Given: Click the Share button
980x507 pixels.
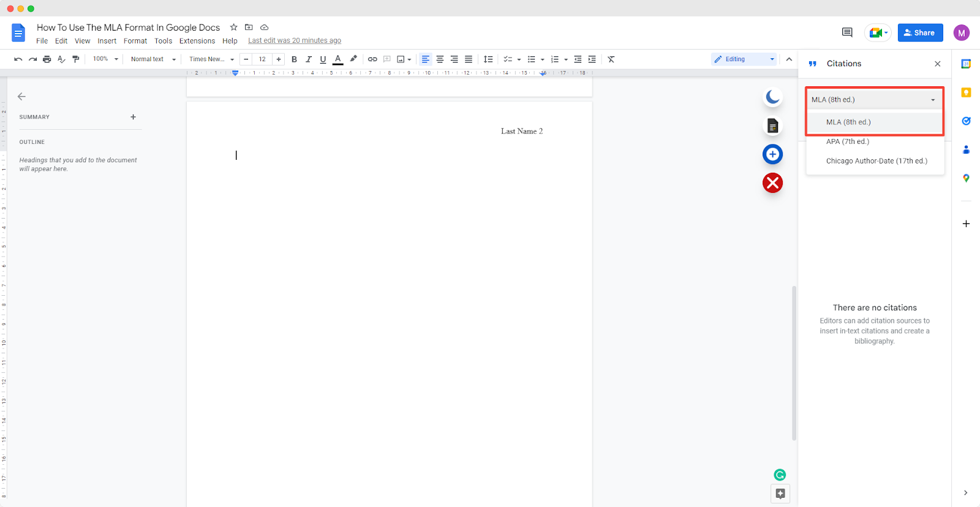Looking at the screenshot, I should coord(921,32).
